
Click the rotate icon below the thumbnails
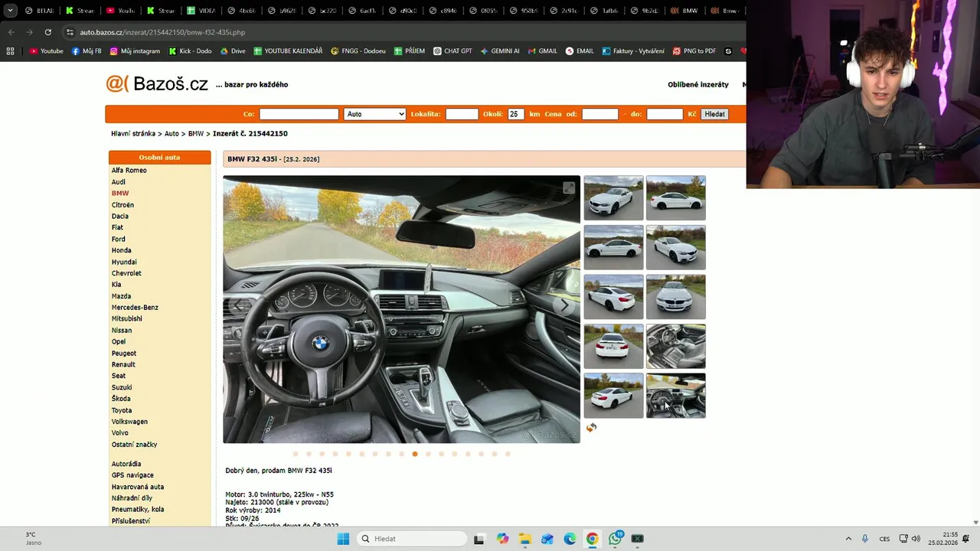coord(591,428)
